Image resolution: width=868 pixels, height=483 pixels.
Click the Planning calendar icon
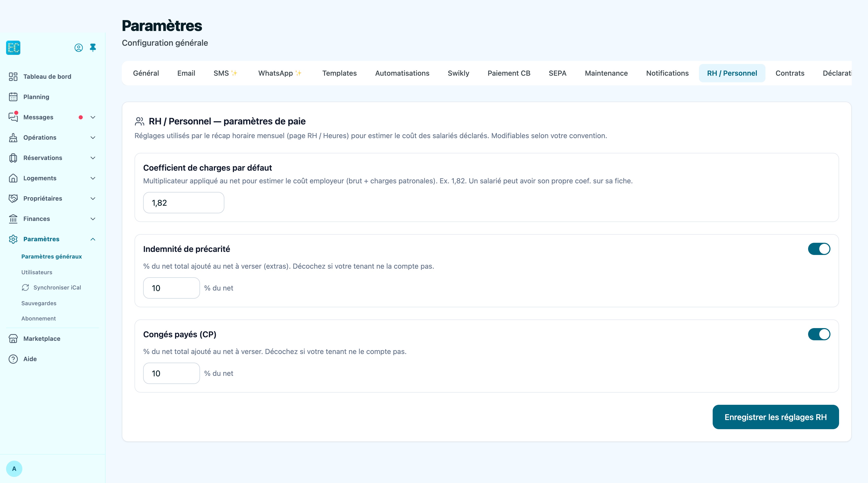coord(13,97)
